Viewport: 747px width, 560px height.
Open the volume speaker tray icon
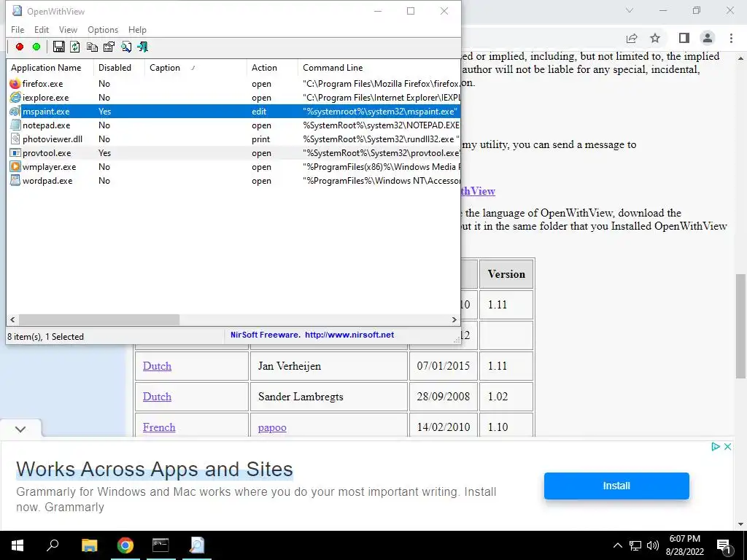coord(653,545)
